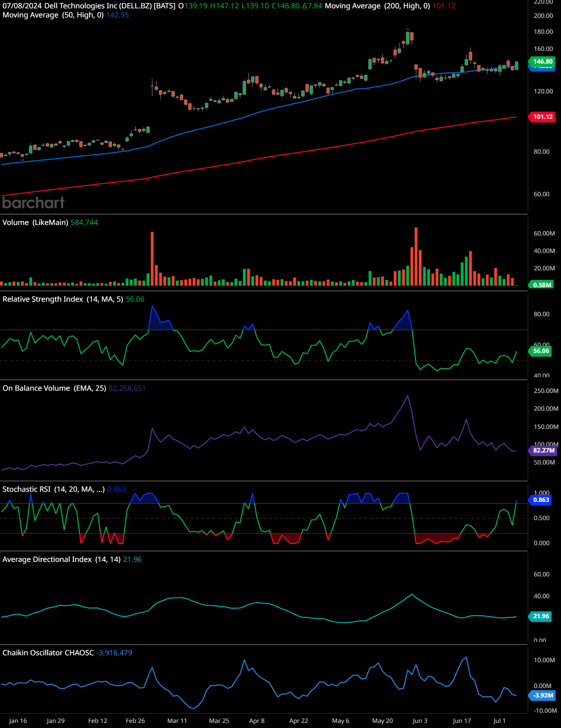Click the C146.80 close value in header

(x=286, y=6)
